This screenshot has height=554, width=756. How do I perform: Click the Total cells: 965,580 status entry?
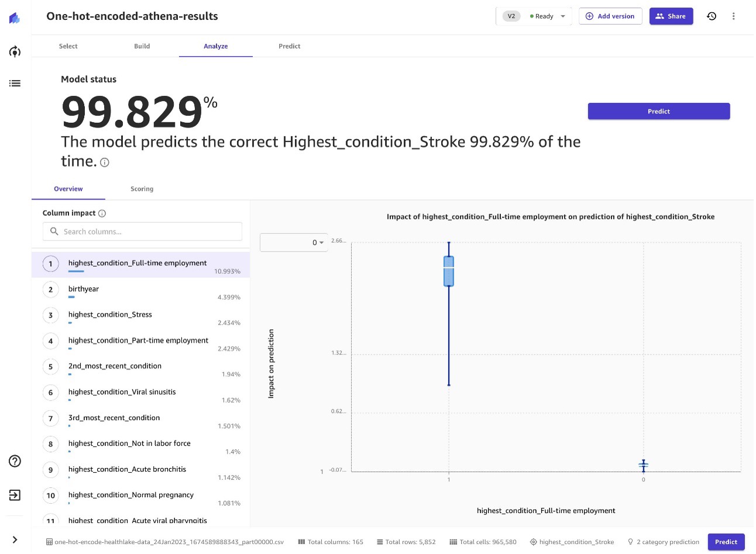click(483, 542)
